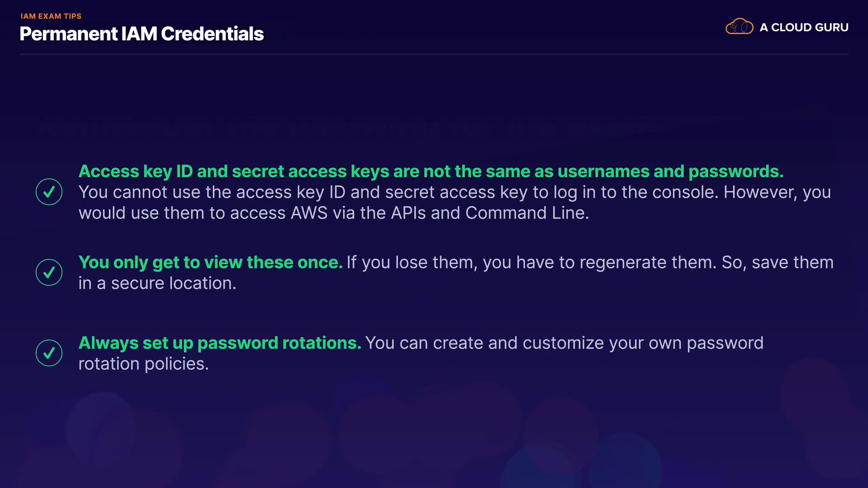The image size is (868, 488).
Task: Click the horizontal divider line under the title
Action: (434, 54)
